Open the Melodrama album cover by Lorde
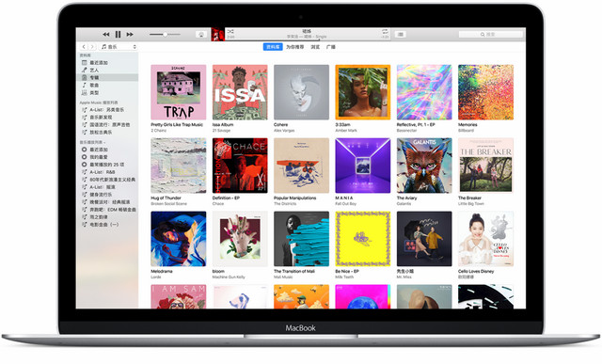The width and height of the screenshot is (602, 364). tap(179, 239)
